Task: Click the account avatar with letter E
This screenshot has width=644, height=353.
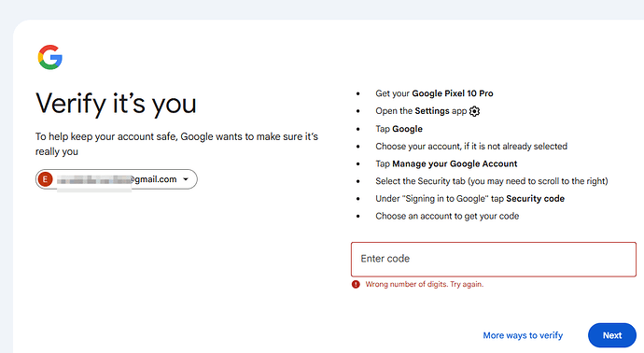Action: point(45,179)
